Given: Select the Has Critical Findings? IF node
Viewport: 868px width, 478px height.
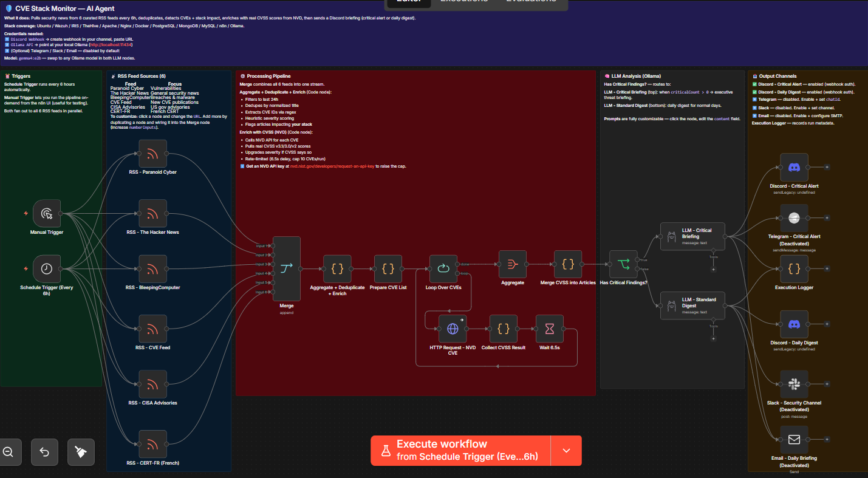Looking at the screenshot, I should click(x=623, y=264).
